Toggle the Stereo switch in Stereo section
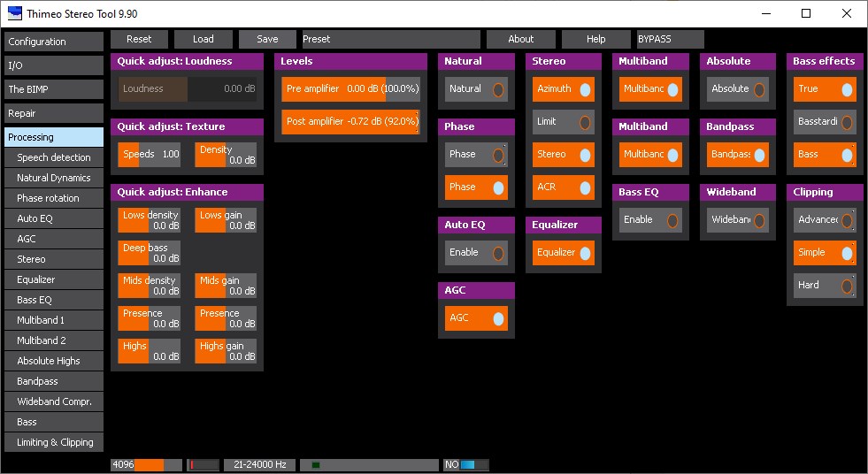 pos(563,154)
